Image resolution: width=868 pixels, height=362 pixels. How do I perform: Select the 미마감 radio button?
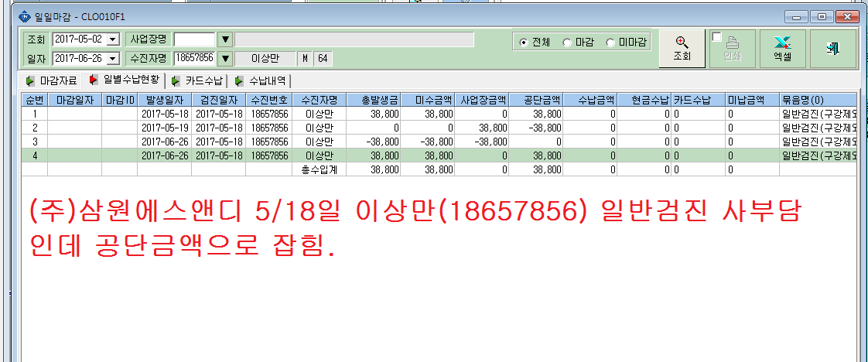tap(610, 43)
